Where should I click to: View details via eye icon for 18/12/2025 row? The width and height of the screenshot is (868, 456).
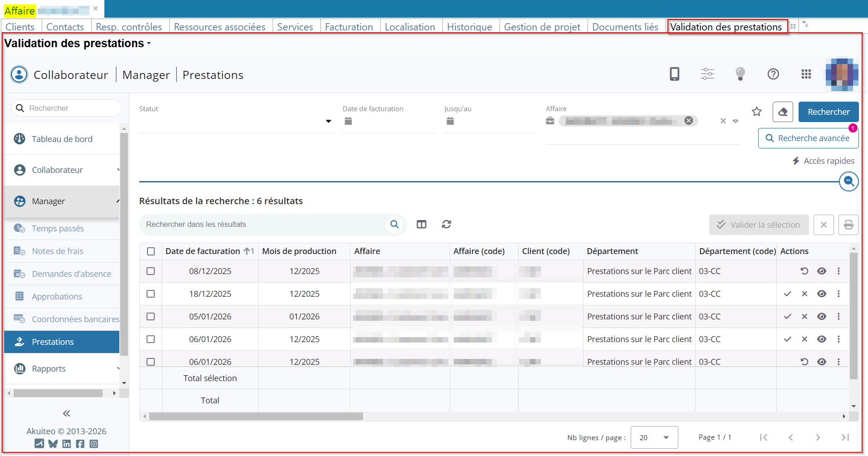click(821, 294)
